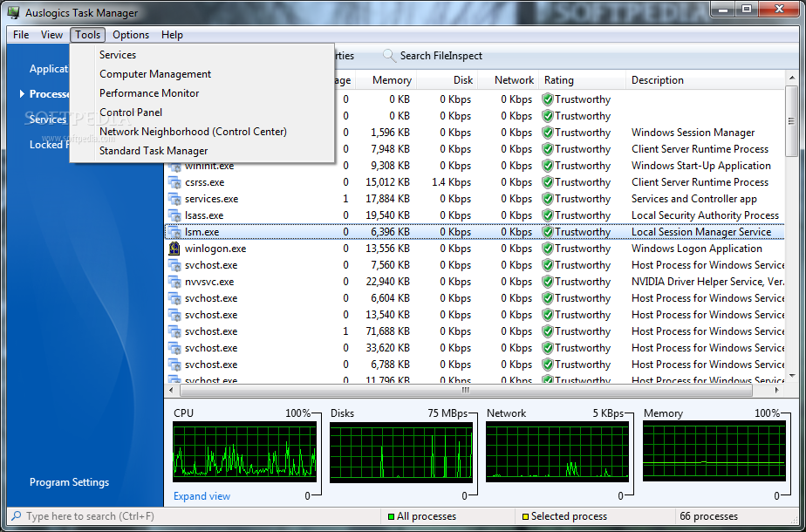Click the Disks activity graph
Viewport: 806px width, 532px height.
point(401,451)
